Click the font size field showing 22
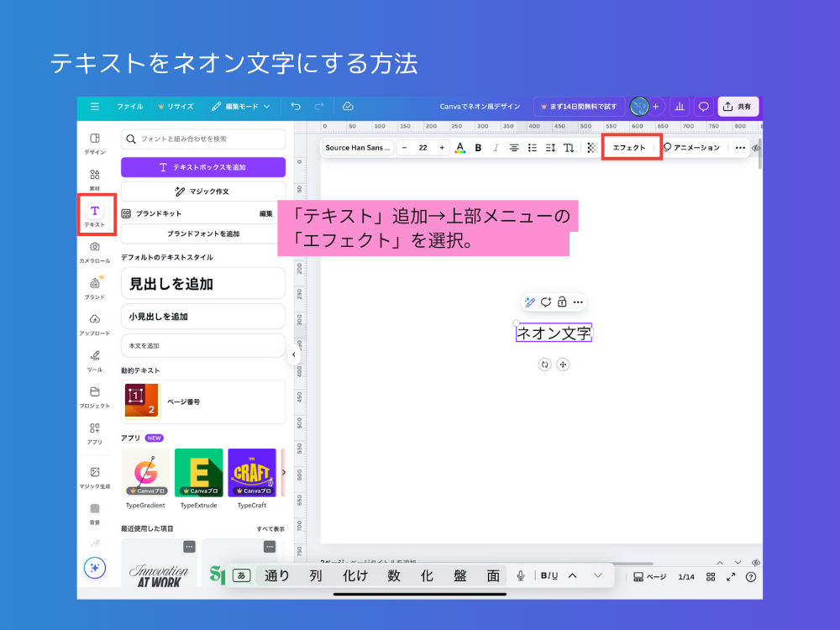This screenshot has height=630, width=840. 423,148
